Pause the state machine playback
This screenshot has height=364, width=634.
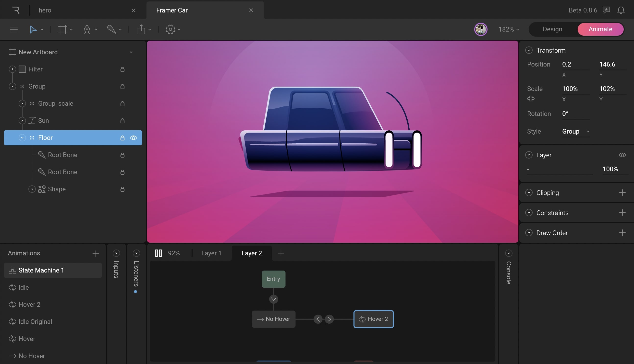(158, 253)
